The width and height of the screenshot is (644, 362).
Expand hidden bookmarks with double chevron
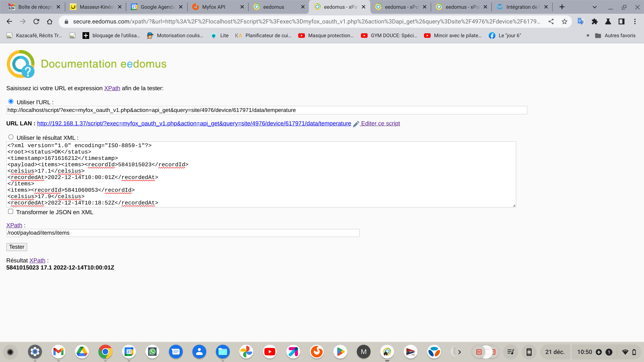point(588,36)
